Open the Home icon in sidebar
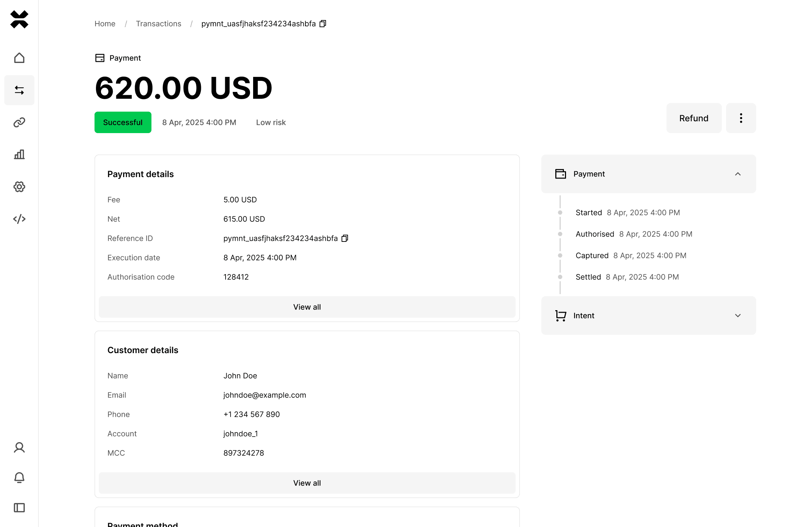The image size is (812, 527). [19, 58]
